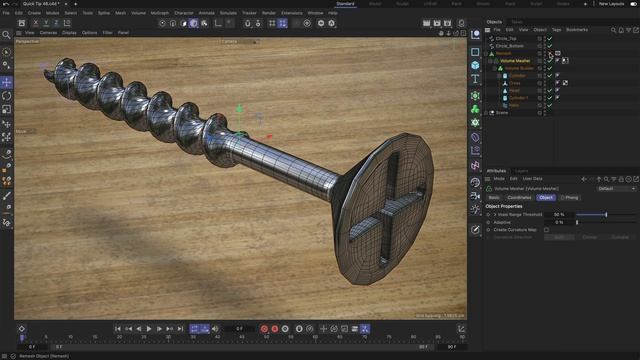Screen dimensions: 640x360
Task: Toggle the sound icon in timeline
Action: click(x=215, y=329)
